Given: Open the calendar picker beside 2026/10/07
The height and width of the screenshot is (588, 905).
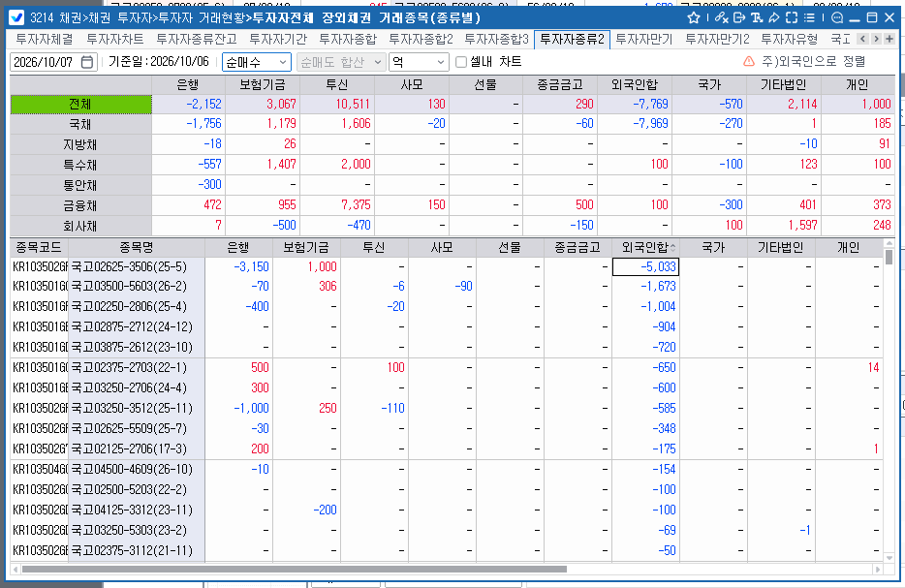Looking at the screenshot, I should [86, 62].
